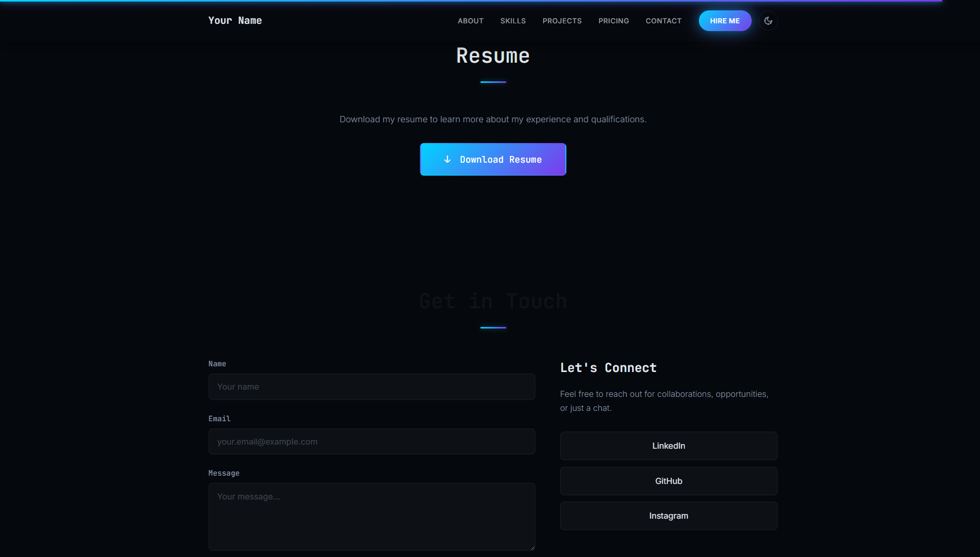980x557 pixels.
Task: Click the Get in Touch heading
Action: [493, 301]
